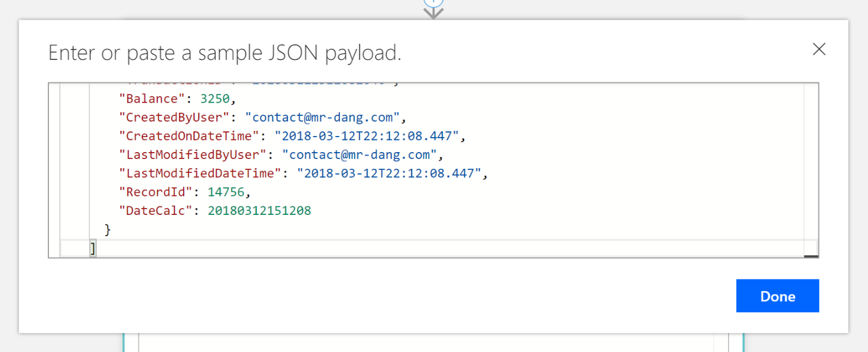Click the gray connector arrow above the dialog
868x352 pixels.
click(433, 13)
